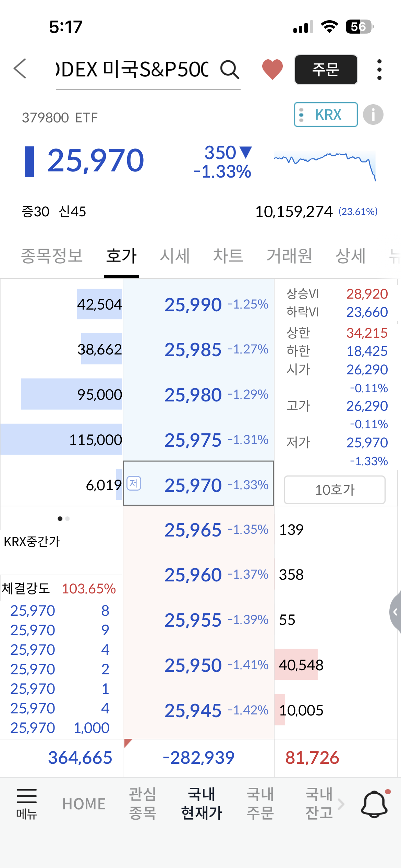Open notifications bell icon
401x868 pixels.
375,804
